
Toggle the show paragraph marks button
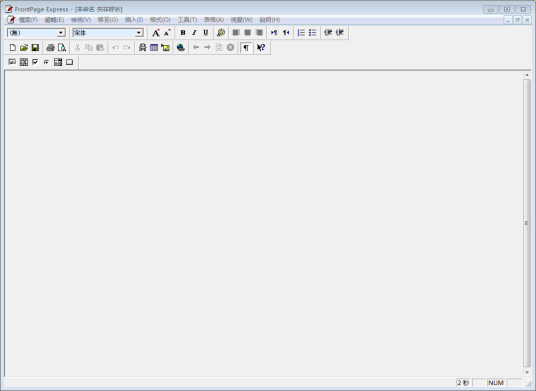click(x=246, y=48)
